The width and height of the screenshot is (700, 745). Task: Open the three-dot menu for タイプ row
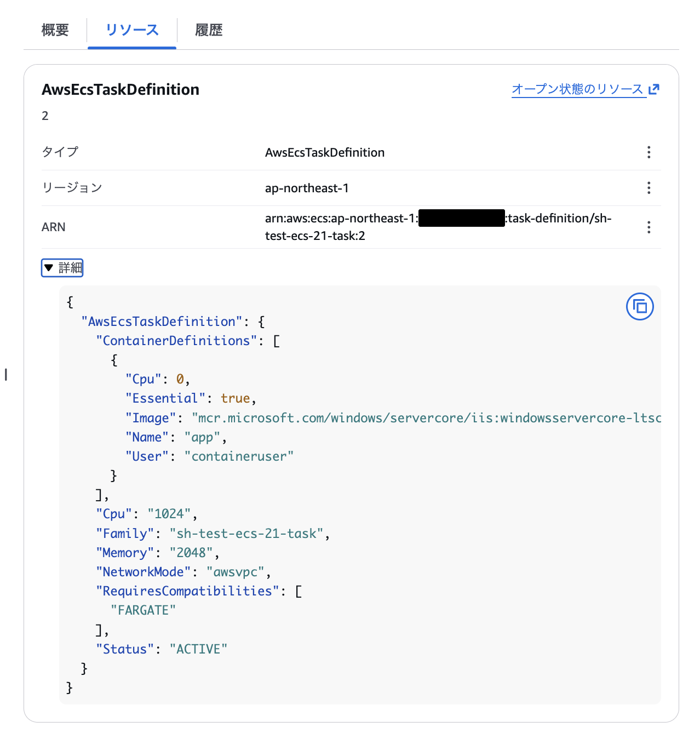[649, 152]
